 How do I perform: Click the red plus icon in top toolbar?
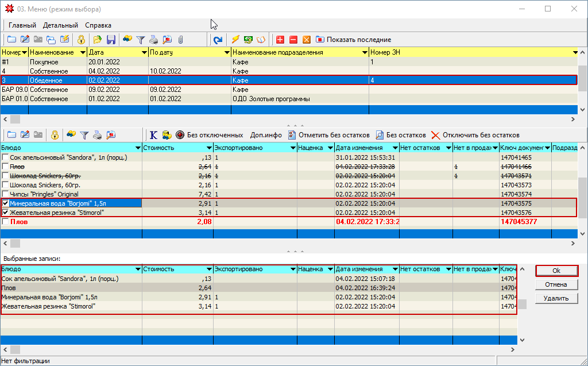pos(280,40)
